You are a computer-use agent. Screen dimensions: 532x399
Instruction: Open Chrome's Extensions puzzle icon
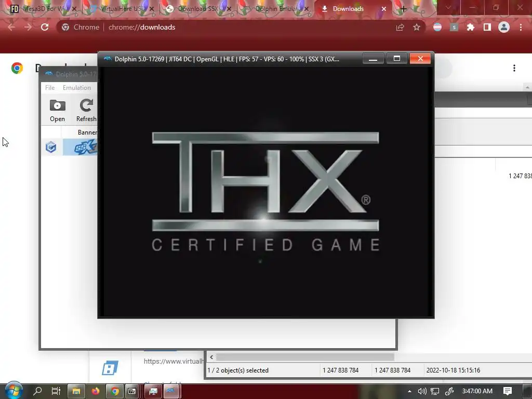coord(471,27)
